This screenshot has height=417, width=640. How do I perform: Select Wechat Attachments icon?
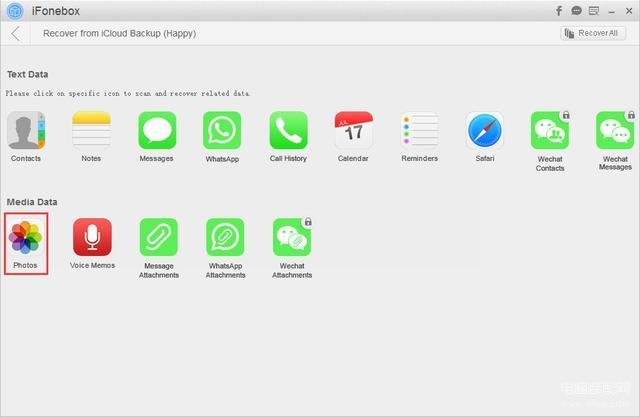(292, 237)
